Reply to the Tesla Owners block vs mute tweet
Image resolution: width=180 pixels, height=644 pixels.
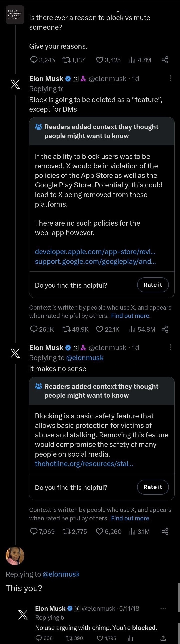point(34,60)
